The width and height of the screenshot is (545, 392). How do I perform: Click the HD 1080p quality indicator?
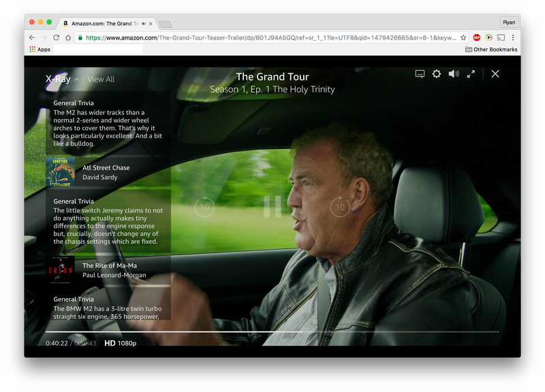[x=121, y=343]
